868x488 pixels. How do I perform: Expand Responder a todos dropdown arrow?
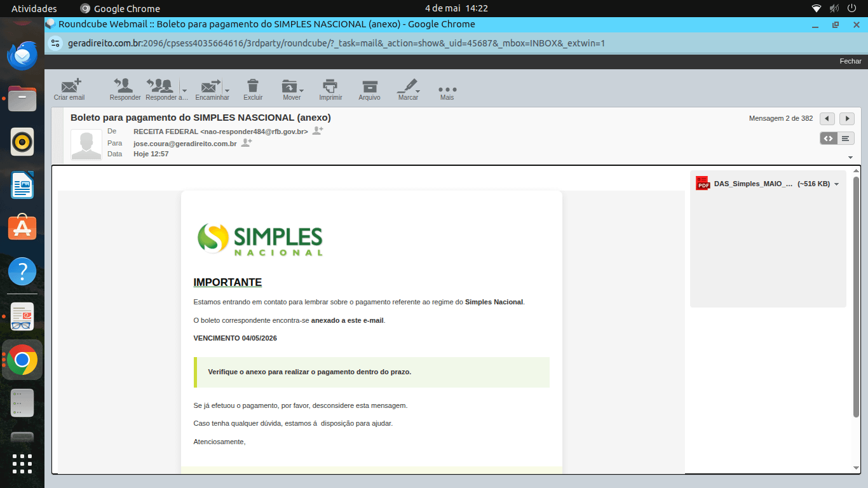click(184, 90)
